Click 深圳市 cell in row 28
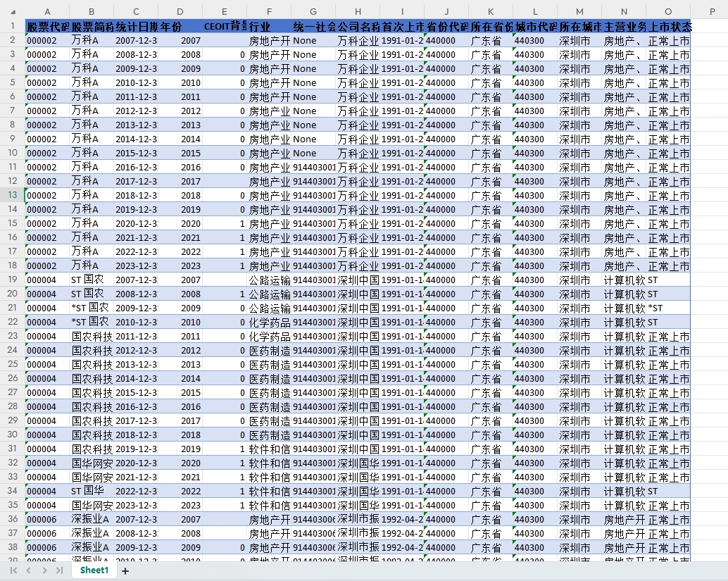This screenshot has width=728, height=581. [579, 407]
